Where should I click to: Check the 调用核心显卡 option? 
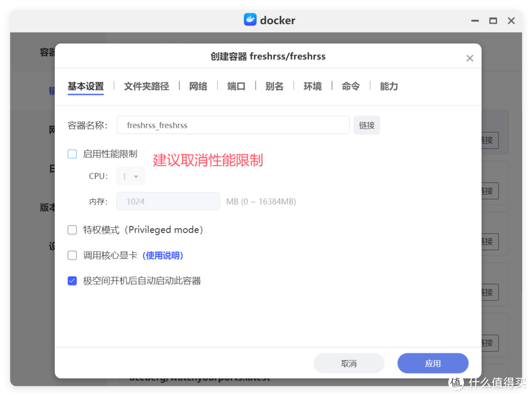[72, 255]
